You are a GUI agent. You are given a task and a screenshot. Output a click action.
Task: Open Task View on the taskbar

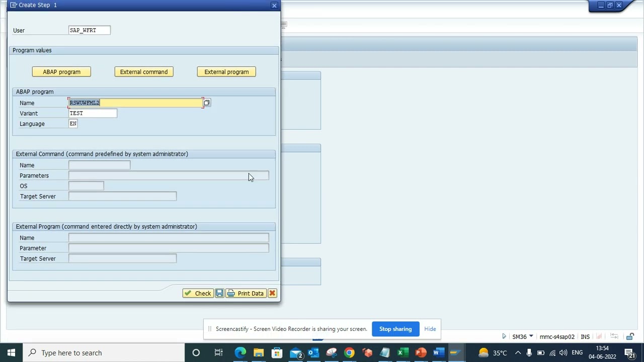click(218, 353)
